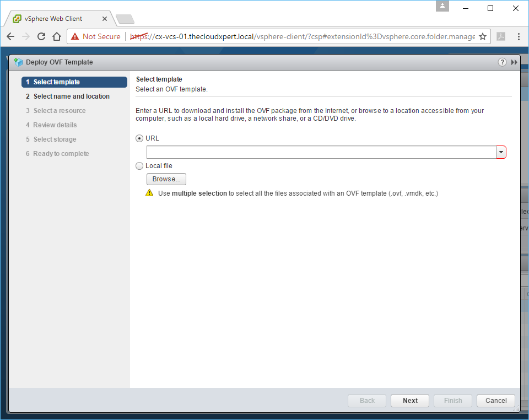Click the PDF extension icon in toolbar
The height and width of the screenshot is (420, 529).
click(x=501, y=36)
